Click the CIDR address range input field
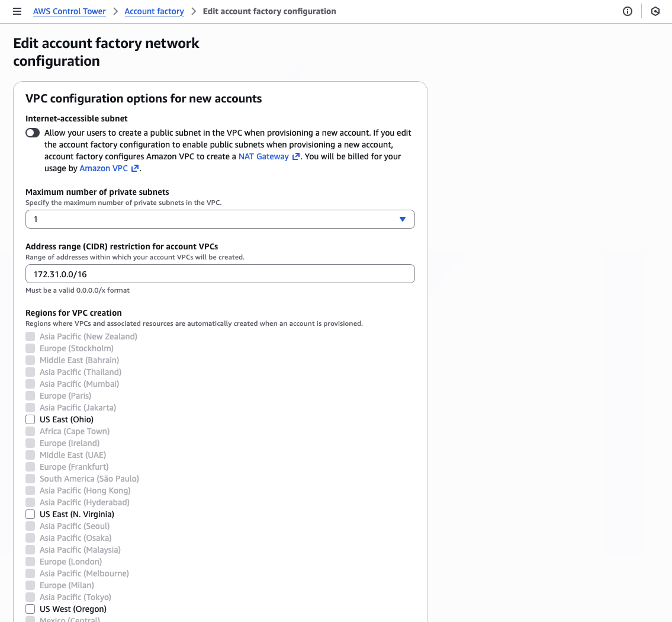 (220, 274)
